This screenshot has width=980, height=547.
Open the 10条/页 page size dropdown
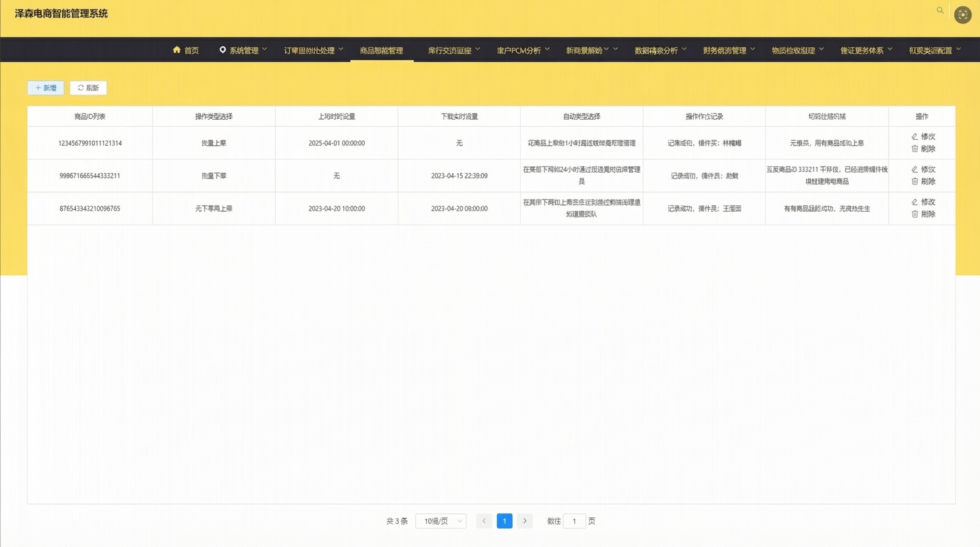[441, 521]
